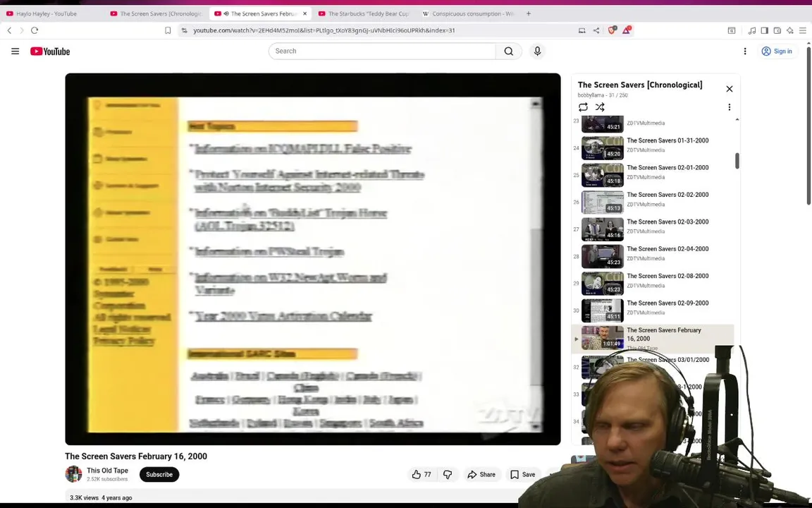Share the video

481,474
